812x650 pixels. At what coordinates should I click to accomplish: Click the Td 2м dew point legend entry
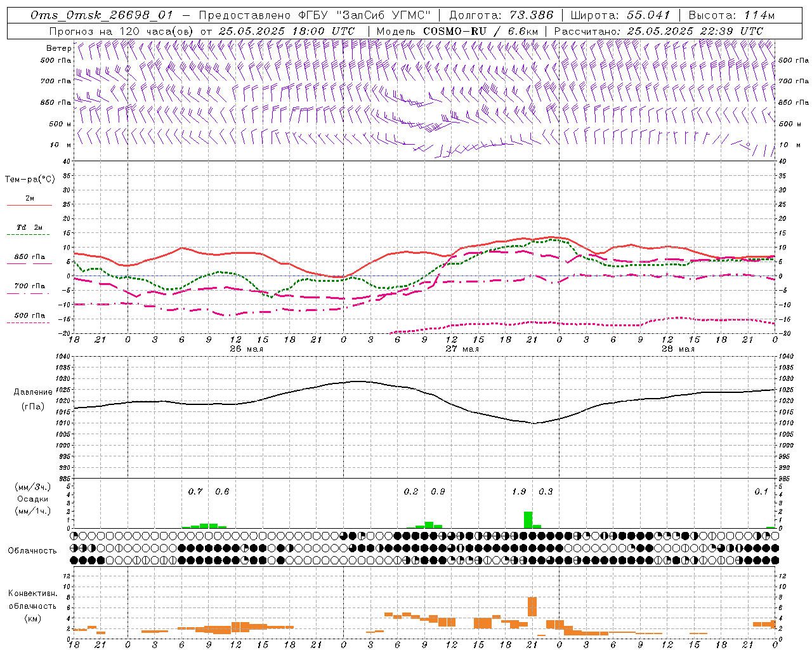30,227
